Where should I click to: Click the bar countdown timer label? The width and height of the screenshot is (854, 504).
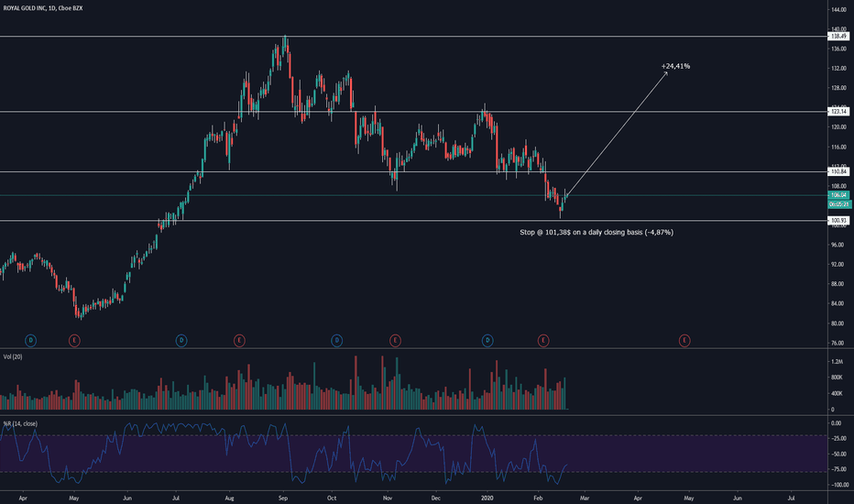[838, 204]
